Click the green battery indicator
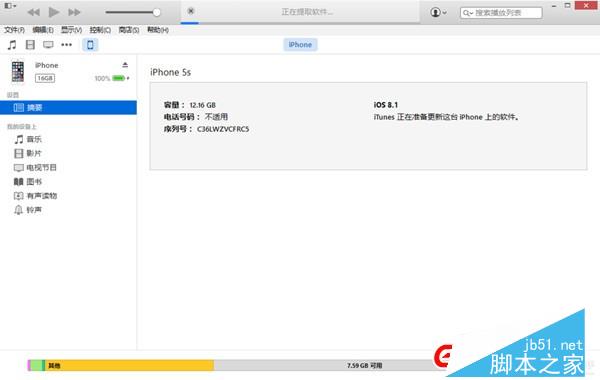Image resolution: width=600 pixels, height=380 pixels. pos(119,78)
